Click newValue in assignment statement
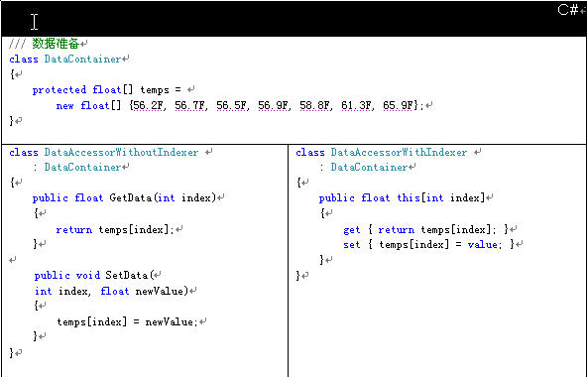Viewport: 588px width, 377px height. click(x=170, y=321)
